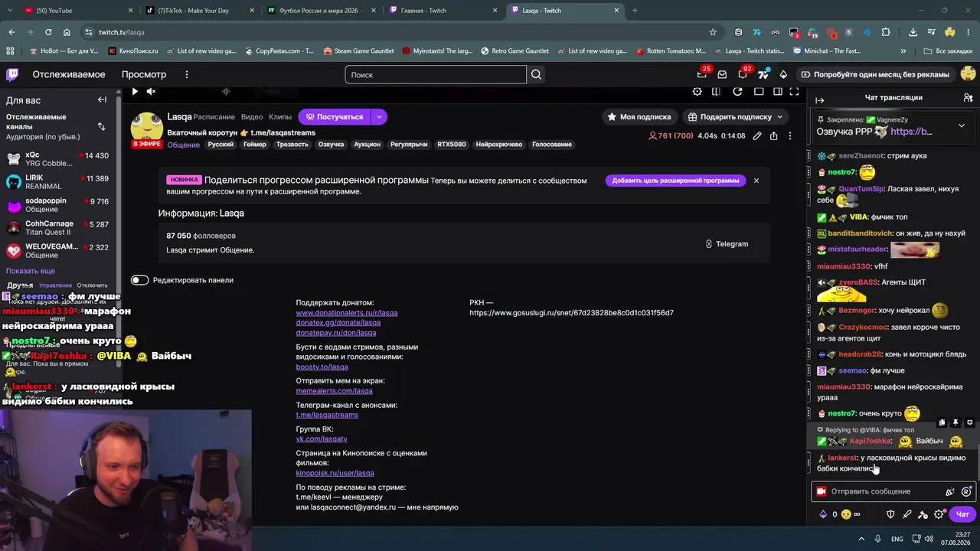
Task: Click the RTX5080 stream tag
Action: [452, 145]
